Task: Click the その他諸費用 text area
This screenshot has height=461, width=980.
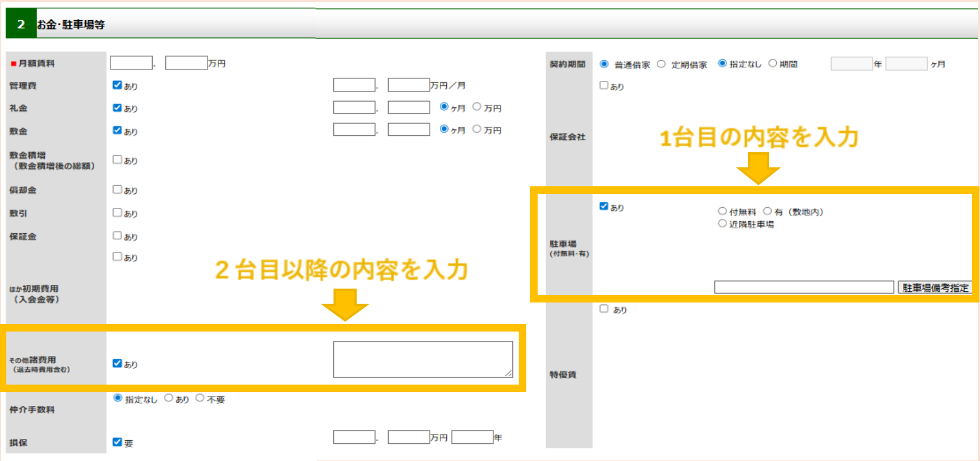Action: 423,359
